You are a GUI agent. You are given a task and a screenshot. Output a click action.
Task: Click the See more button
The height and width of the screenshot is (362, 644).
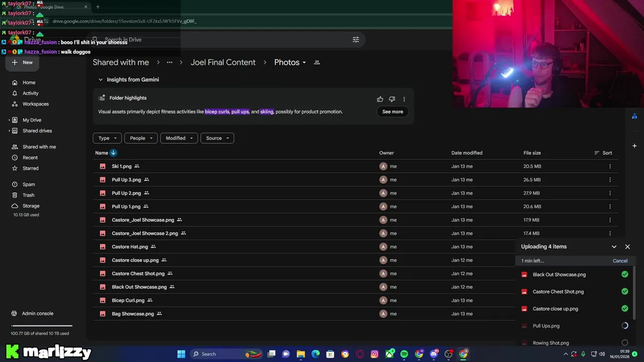(x=392, y=112)
